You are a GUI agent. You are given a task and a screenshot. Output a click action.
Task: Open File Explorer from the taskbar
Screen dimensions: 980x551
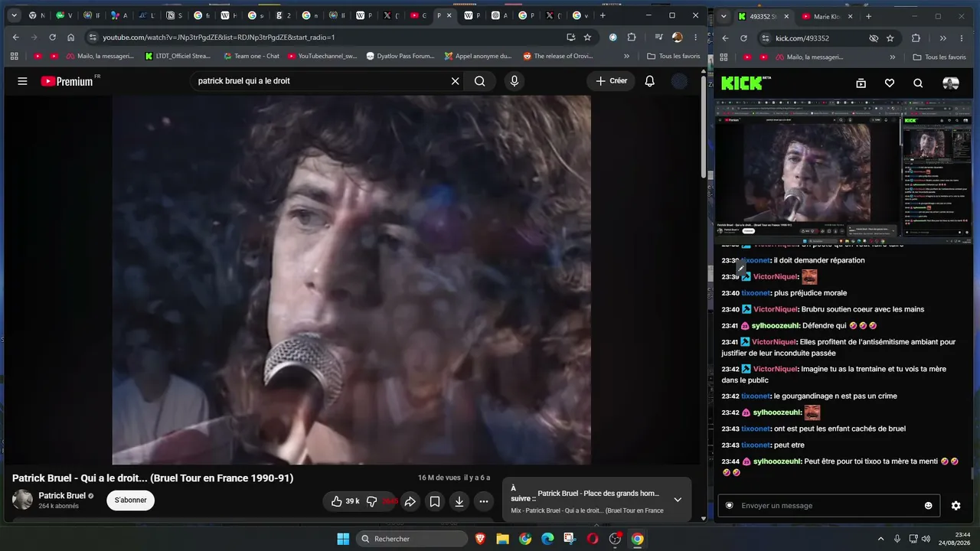coord(502,539)
